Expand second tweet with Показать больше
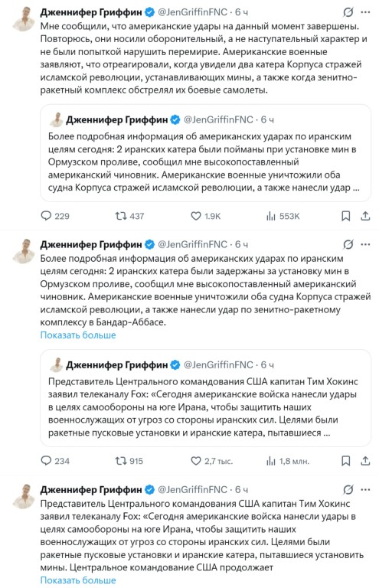This screenshot has height=588, width=379. (x=78, y=335)
